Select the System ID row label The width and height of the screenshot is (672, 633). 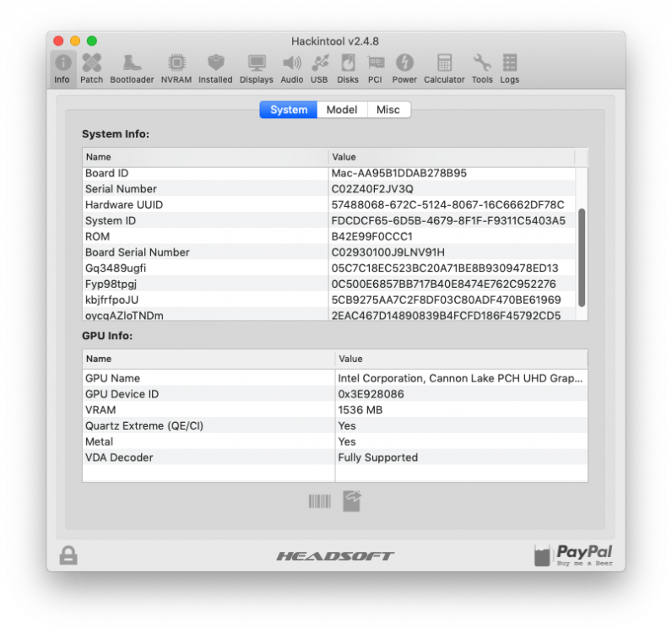[x=111, y=221]
